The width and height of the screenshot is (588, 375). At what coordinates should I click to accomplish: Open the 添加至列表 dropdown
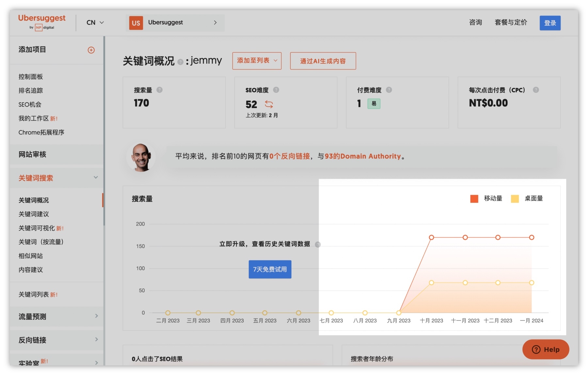257,61
